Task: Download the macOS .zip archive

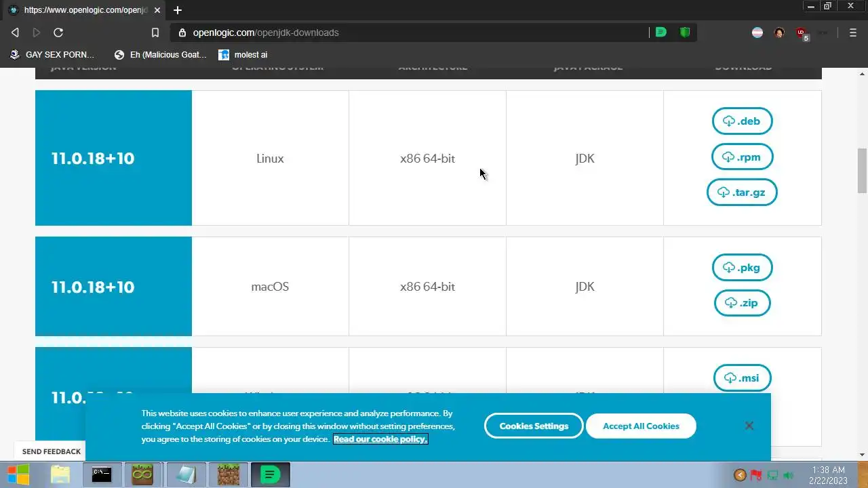Action: [742, 303]
